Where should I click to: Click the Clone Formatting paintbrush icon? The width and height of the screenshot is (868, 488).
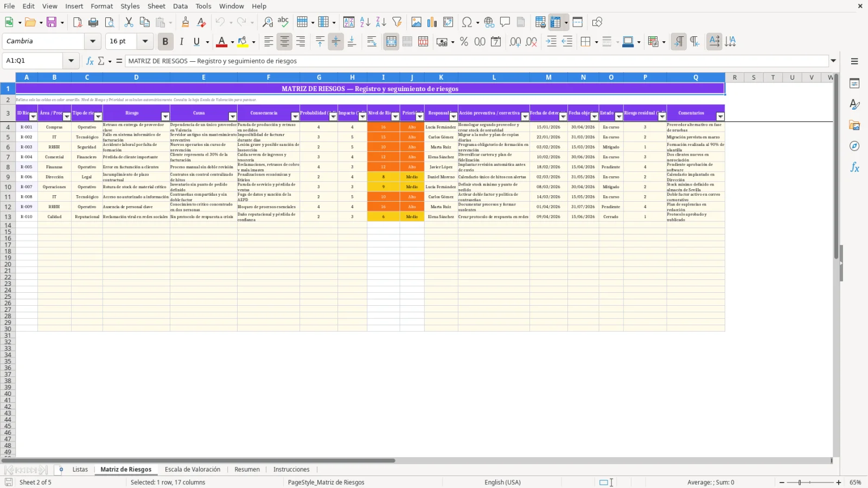point(186,22)
